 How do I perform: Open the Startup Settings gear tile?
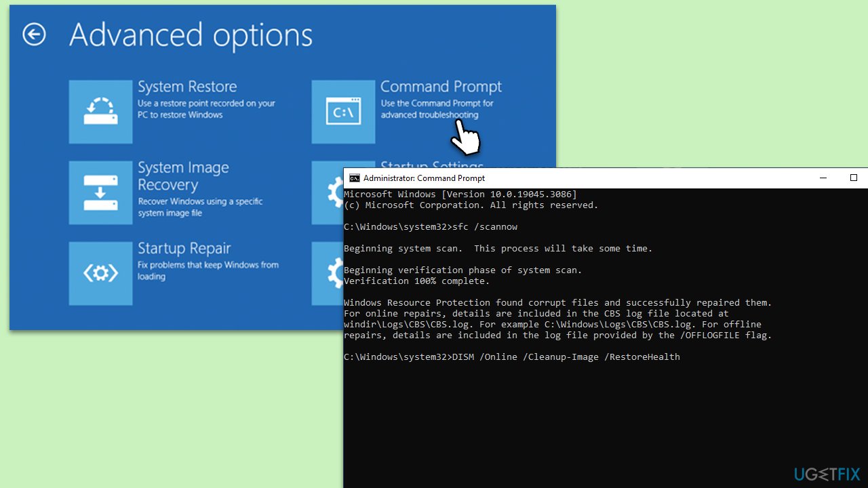[328, 192]
